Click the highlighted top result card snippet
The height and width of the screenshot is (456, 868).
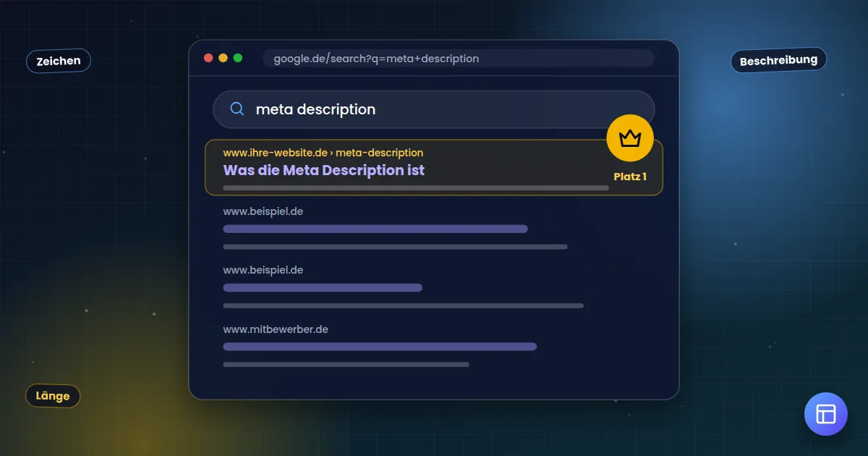coord(416,187)
